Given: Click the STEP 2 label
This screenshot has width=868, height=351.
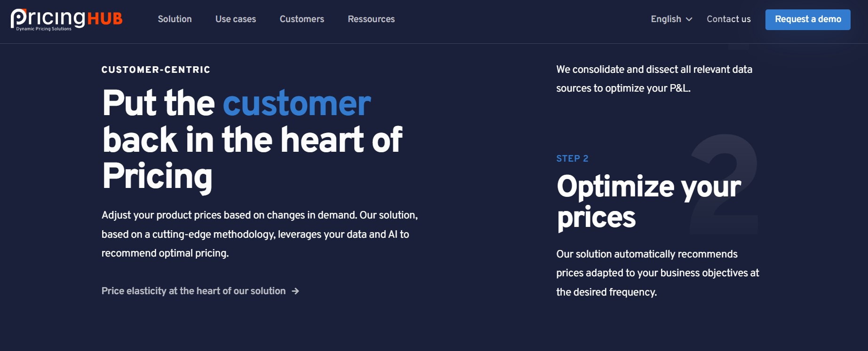Looking at the screenshot, I should click(x=572, y=158).
